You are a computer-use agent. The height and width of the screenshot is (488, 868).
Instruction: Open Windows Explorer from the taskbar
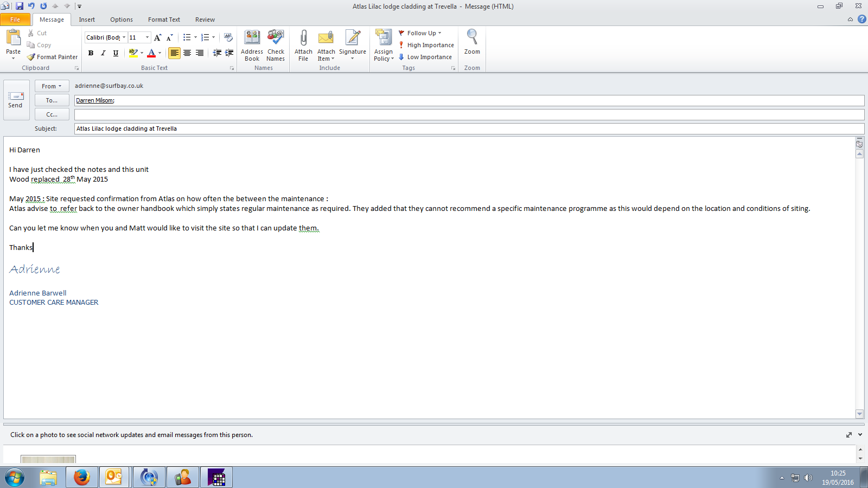tap(48, 477)
